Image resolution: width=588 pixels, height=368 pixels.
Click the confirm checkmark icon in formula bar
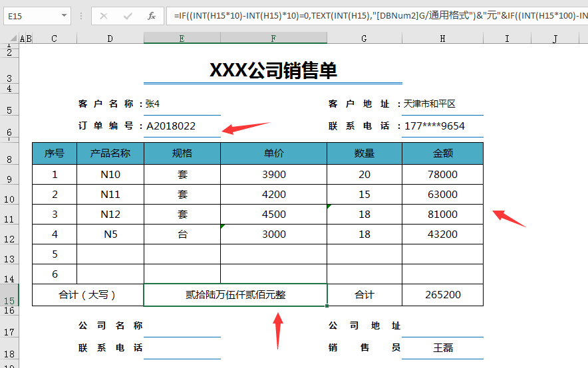[128, 16]
